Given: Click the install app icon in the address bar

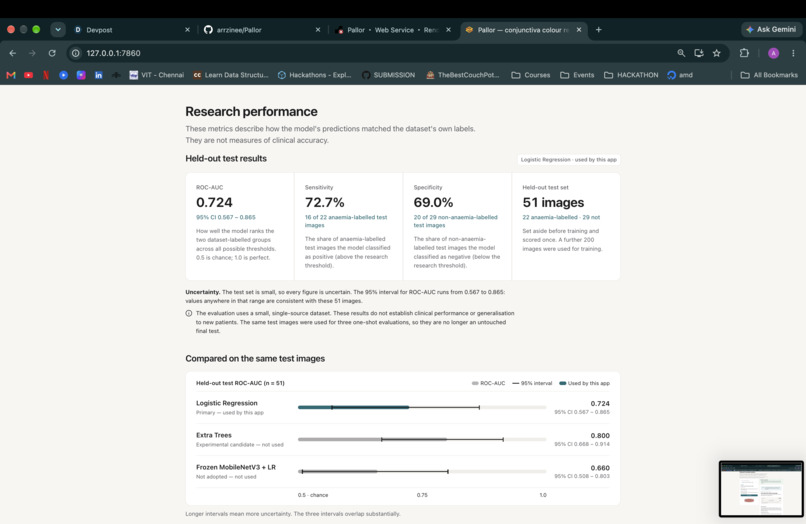Looking at the screenshot, I should pyautogui.click(x=699, y=53).
